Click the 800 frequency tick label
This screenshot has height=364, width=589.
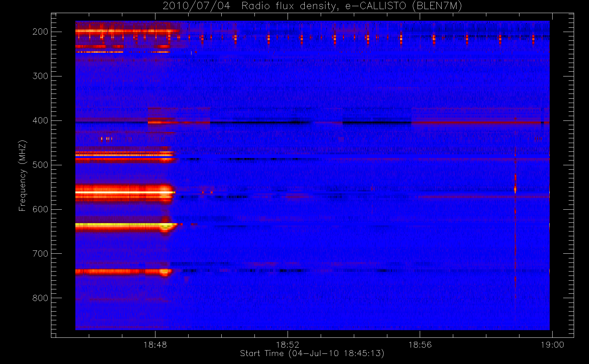click(40, 298)
